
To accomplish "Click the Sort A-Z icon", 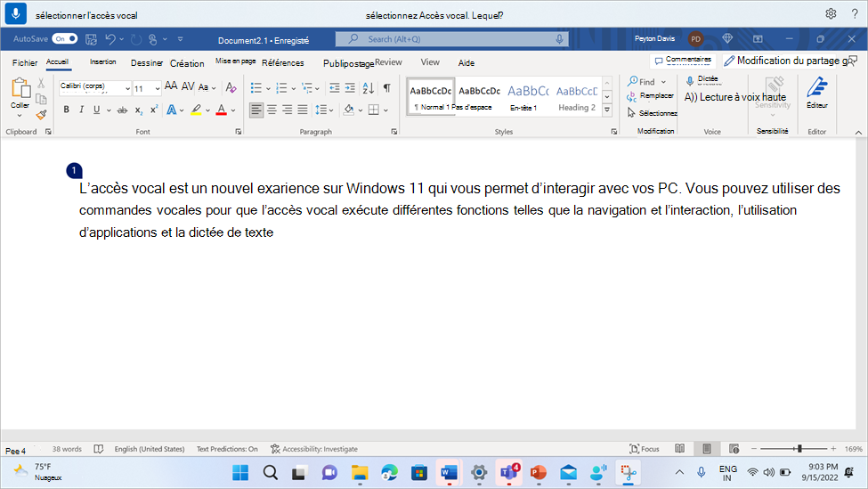I will point(369,88).
